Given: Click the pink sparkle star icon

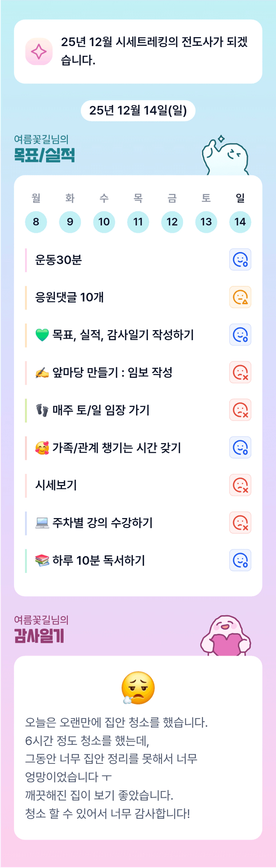Looking at the screenshot, I should (x=39, y=51).
